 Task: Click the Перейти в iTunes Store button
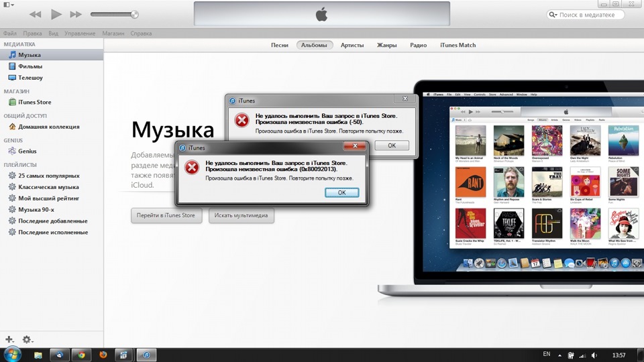[166, 215]
